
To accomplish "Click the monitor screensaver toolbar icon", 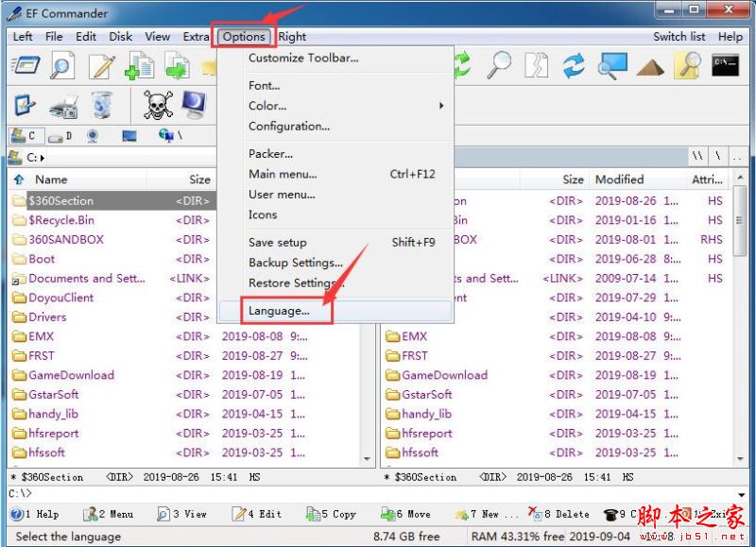I will [192, 104].
